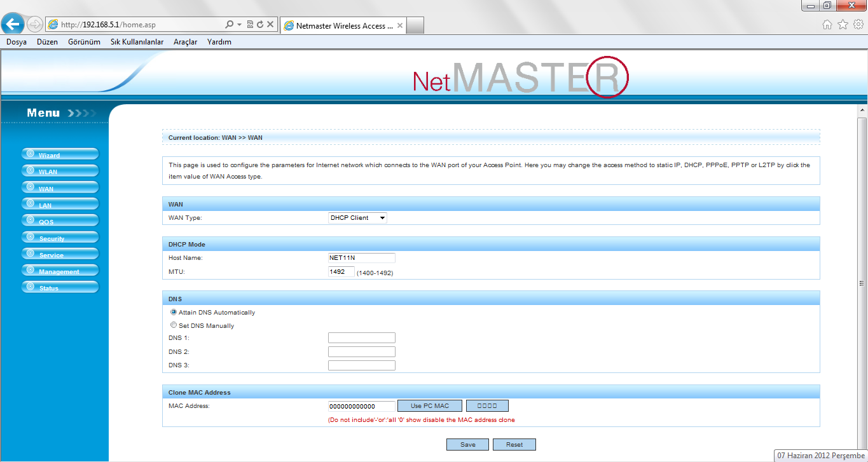Open the Dosya menu

click(x=17, y=42)
